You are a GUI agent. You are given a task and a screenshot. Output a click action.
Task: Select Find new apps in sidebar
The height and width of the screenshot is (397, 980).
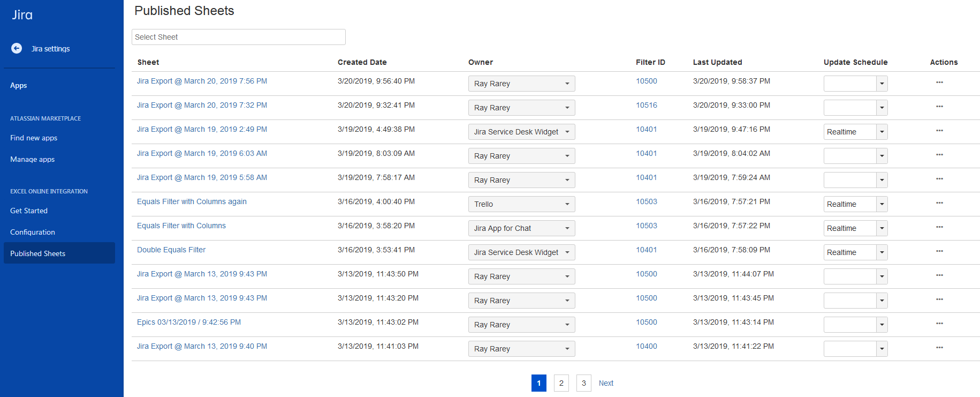34,138
